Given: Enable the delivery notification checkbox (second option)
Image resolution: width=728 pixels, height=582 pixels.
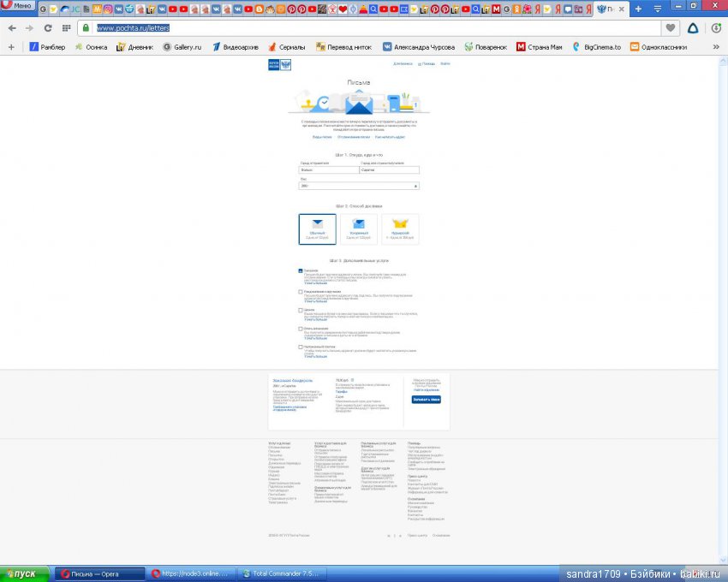Looking at the screenshot, I should coord(301,292).
